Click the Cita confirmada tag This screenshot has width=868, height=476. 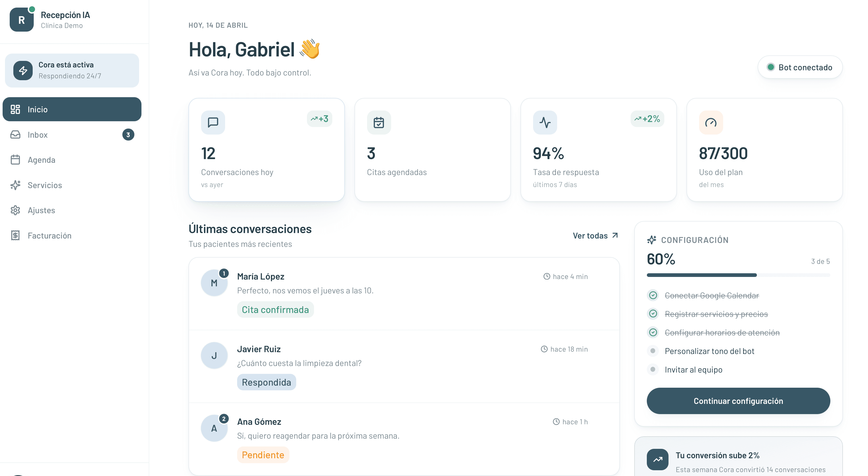coord(275,310)
